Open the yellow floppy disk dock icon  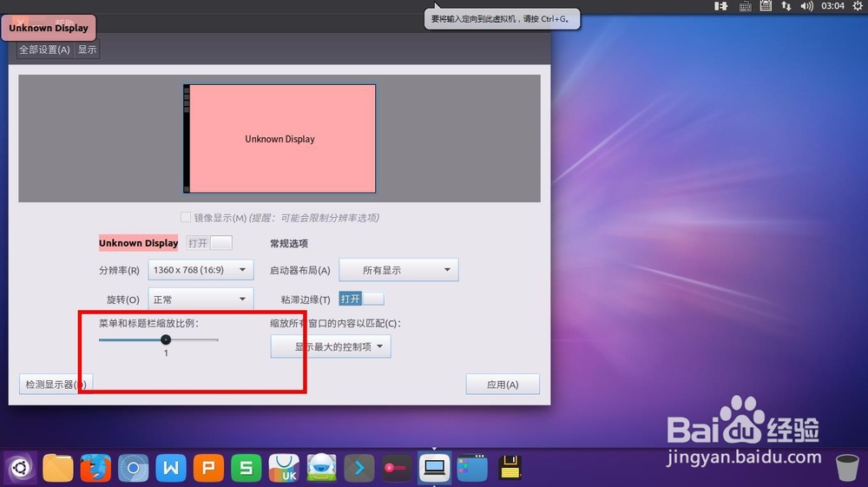510,468
